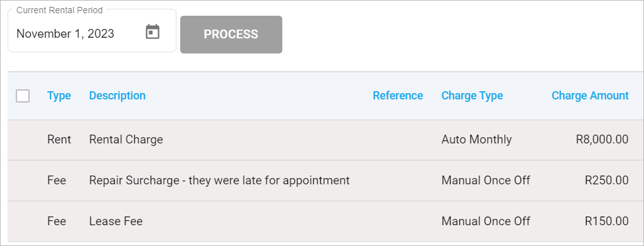Viewport: 644px width, 246px height.
Task: Toggle the select-all checkbox in header
Action: (x=23, y=96)
